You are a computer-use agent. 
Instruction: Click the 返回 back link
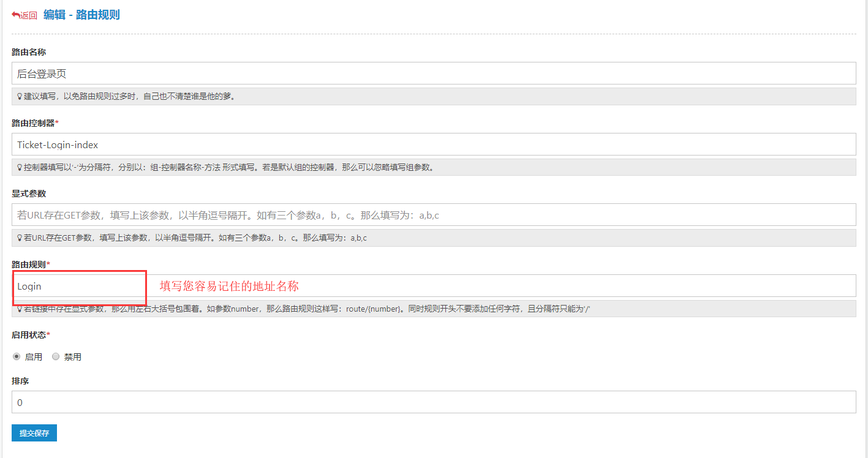point(25,15)
